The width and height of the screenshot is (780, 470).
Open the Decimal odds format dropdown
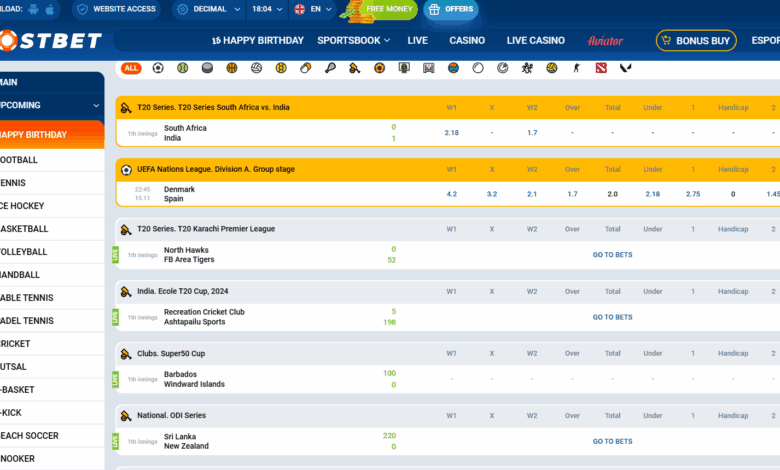(x=209, y=9)
